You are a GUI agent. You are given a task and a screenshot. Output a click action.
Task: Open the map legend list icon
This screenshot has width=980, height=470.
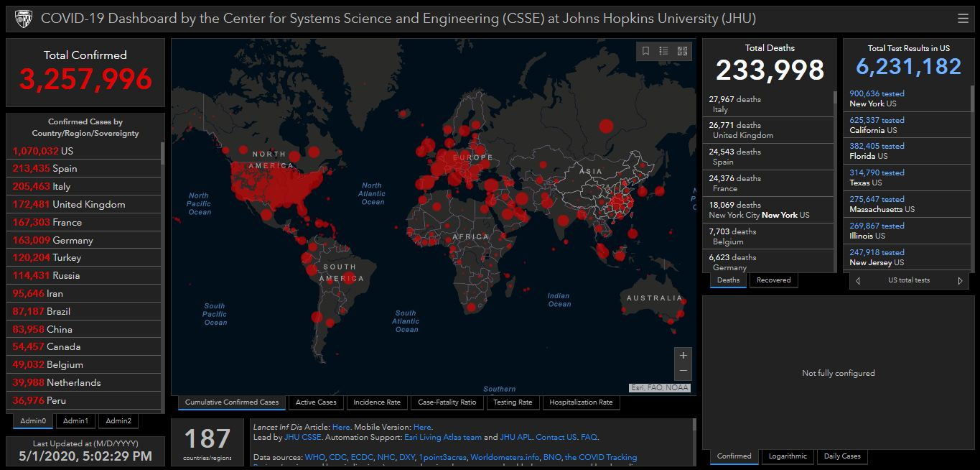[x=664, y=51]
